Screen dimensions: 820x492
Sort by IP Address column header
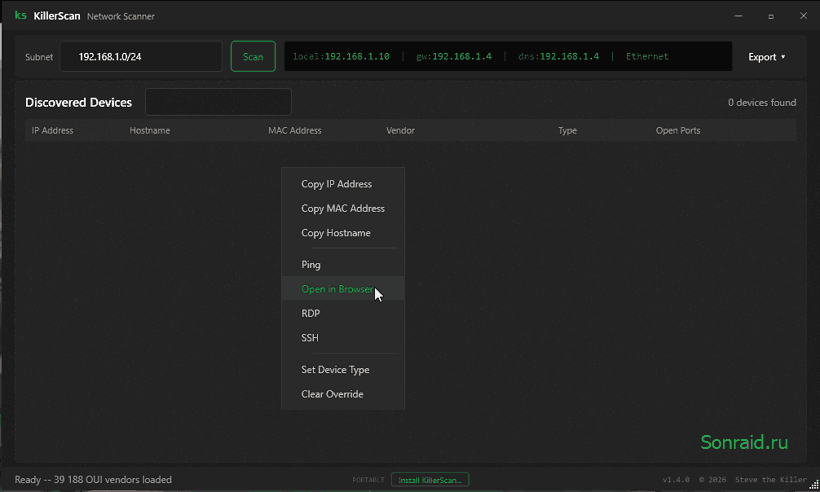52,131
